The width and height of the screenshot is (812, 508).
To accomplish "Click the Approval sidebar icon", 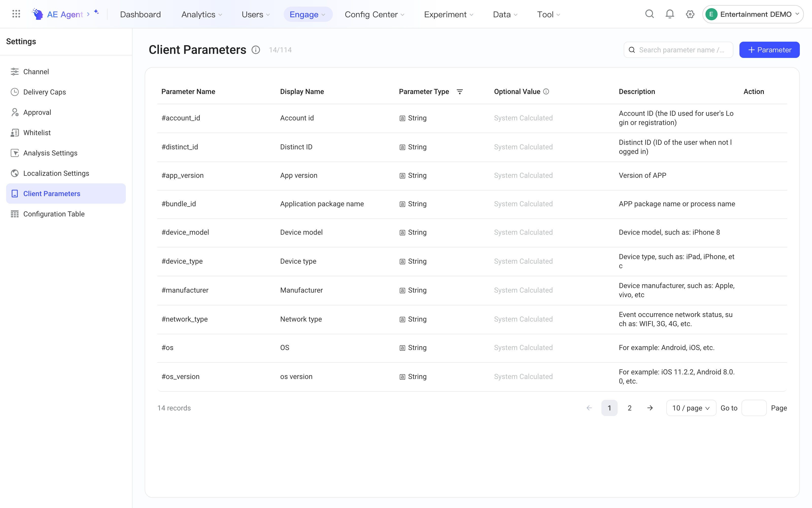I will click(15, 112).
